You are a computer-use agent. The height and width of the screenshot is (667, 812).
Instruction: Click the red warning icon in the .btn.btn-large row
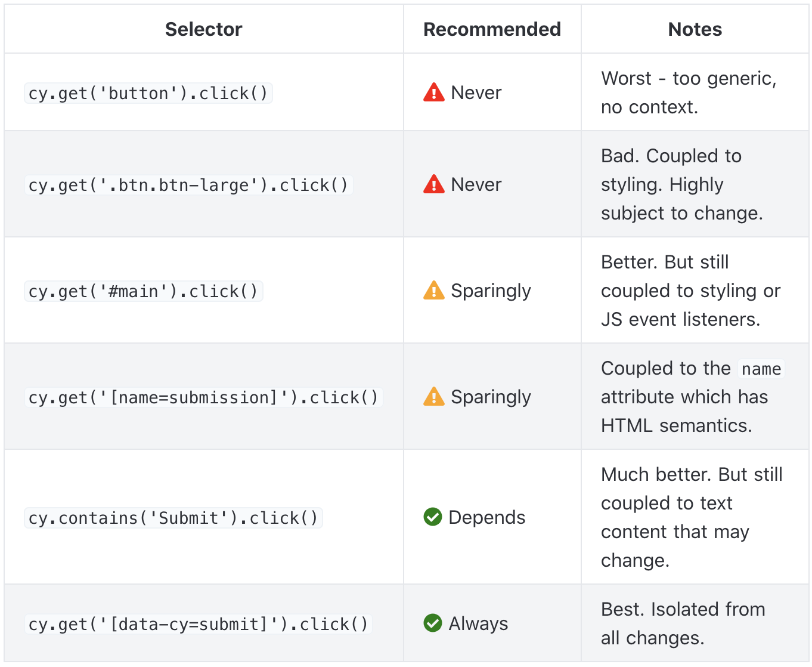[433, 184]
